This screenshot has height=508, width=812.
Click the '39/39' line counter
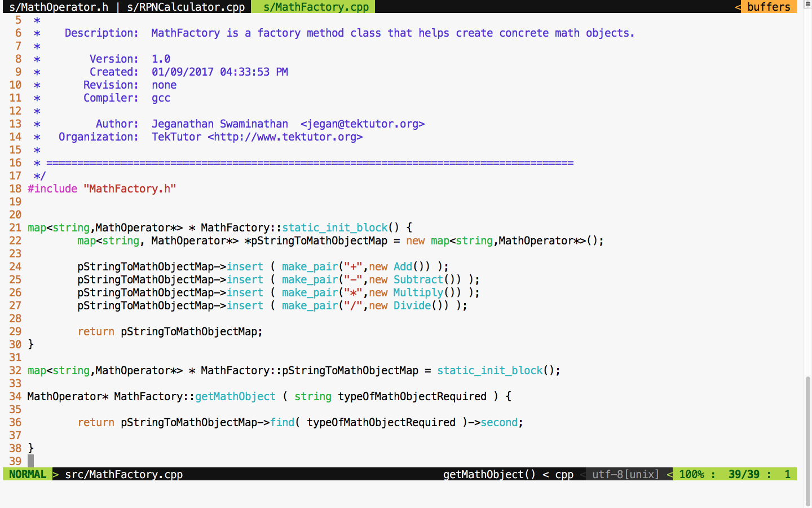(x=744, y=474)
